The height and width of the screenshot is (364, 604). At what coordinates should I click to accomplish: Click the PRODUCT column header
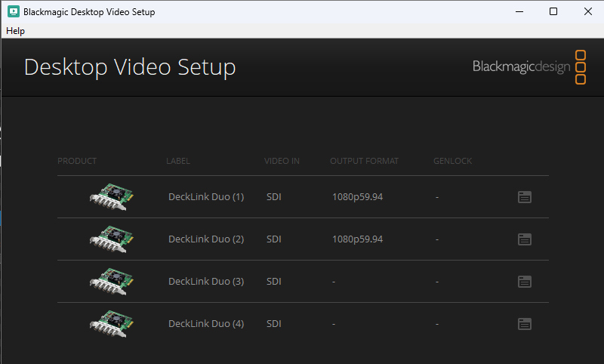tap(77, 161)
